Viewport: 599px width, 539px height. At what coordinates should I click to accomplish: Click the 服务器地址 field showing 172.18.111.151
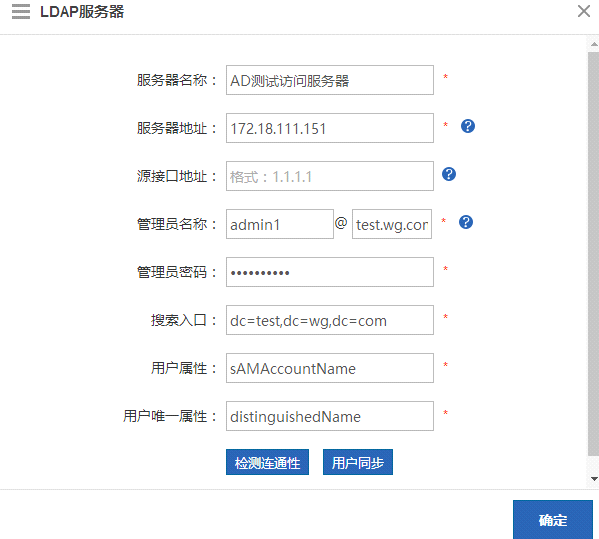coord(330,128)
